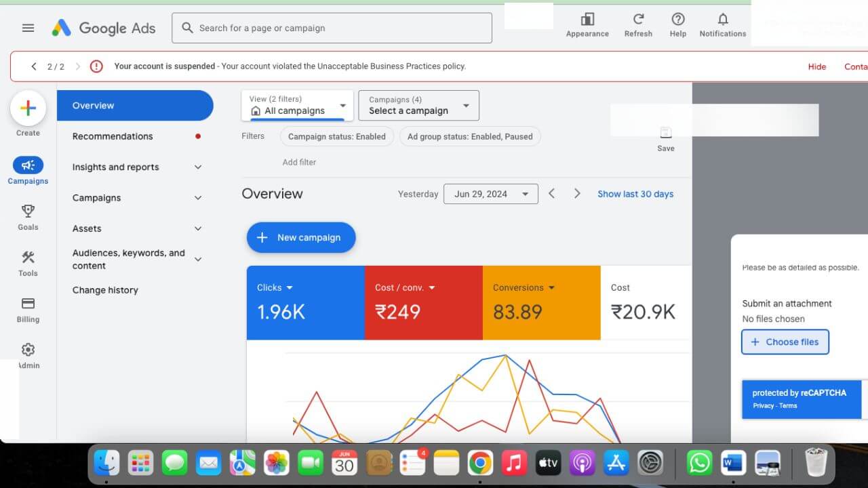
Task: Open the Select a campaign dropdown
Action: pos(418,106)
